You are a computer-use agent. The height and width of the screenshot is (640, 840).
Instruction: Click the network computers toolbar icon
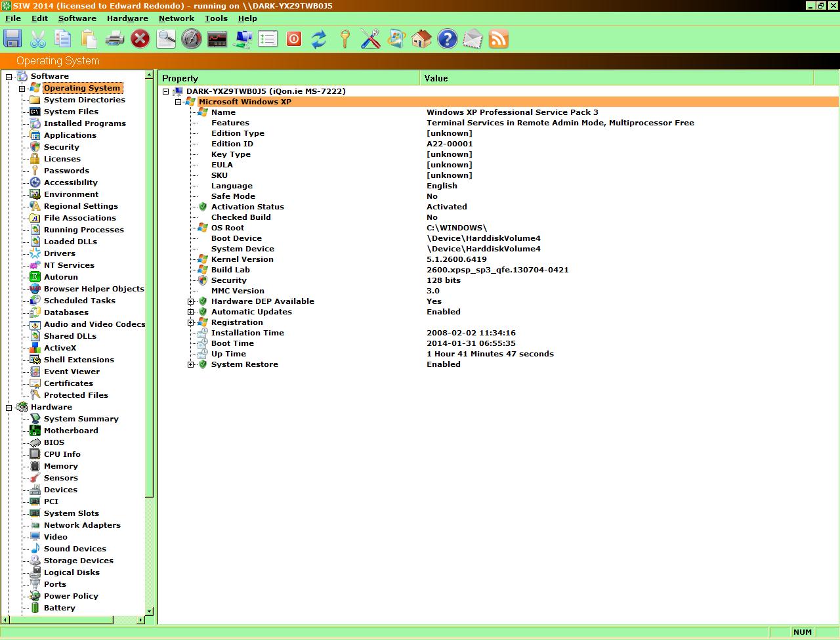point(243,39)
